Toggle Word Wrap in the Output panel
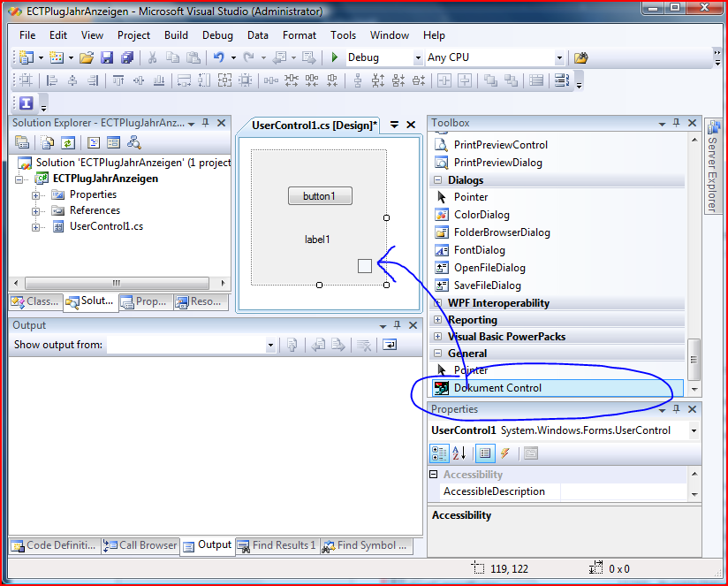 [x=390, y=345]
